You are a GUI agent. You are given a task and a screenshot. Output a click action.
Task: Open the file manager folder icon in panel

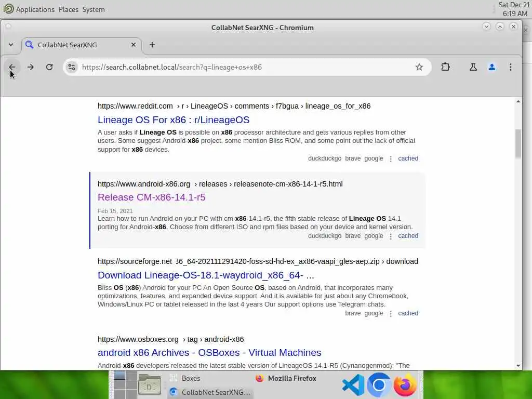(149, 385)
